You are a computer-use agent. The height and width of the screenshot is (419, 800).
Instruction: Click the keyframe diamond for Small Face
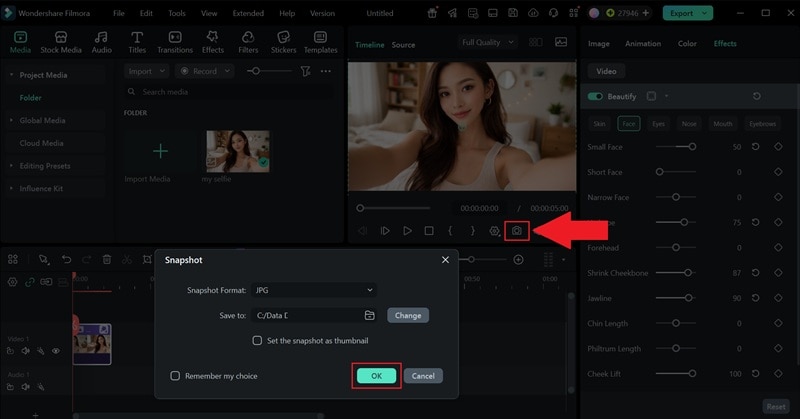click(x=778, y=146)
